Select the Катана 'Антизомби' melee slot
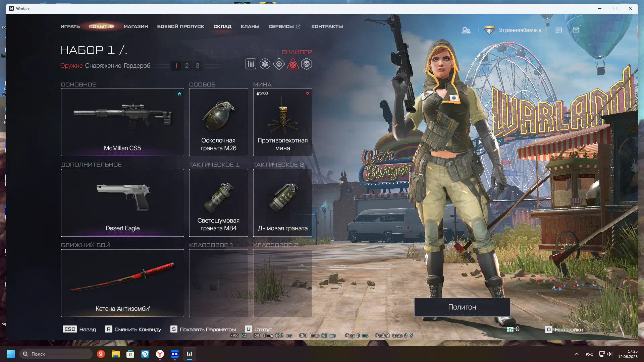 click(122, 283)
